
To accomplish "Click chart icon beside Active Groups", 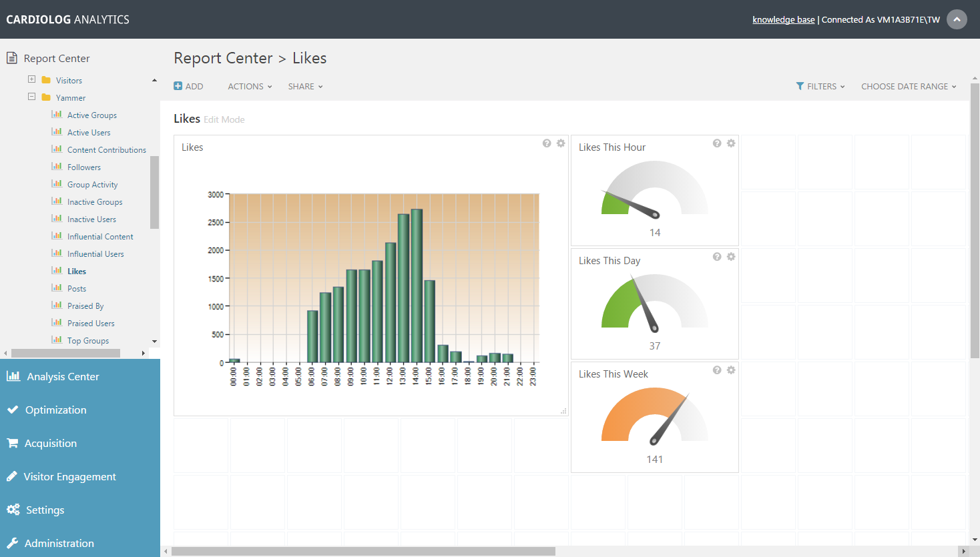I will [x=57, y=114].
